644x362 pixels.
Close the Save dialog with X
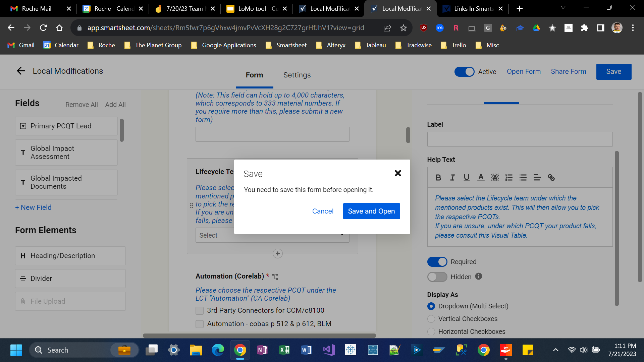(x=398, y=173)
